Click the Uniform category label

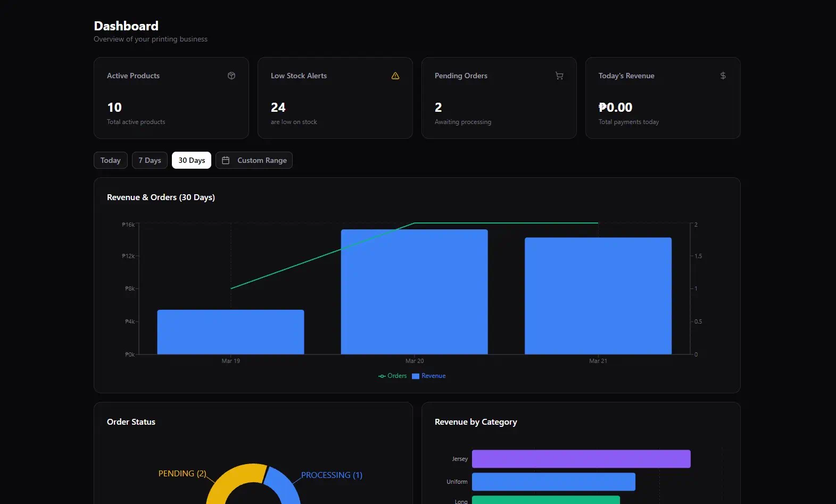coord(457,482)
